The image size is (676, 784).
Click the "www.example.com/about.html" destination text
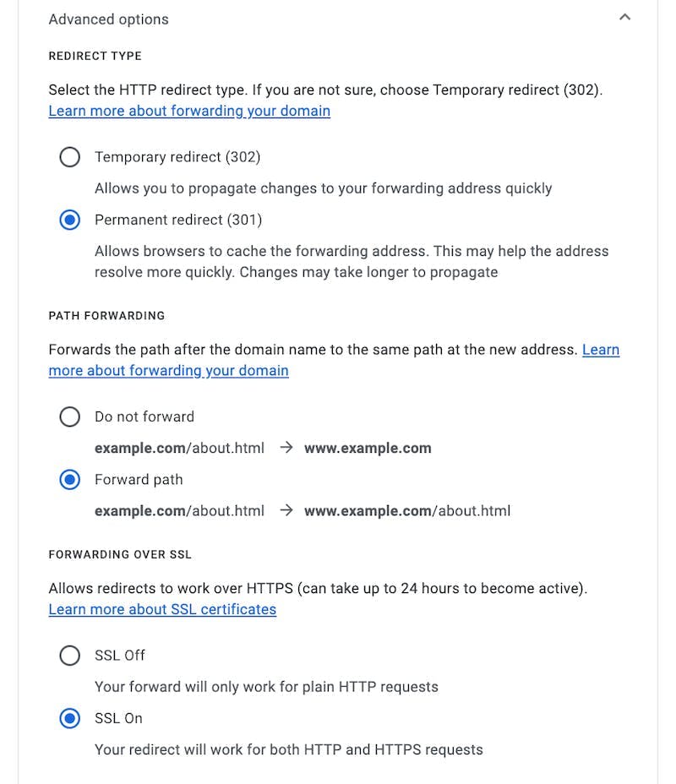(407, 510)
